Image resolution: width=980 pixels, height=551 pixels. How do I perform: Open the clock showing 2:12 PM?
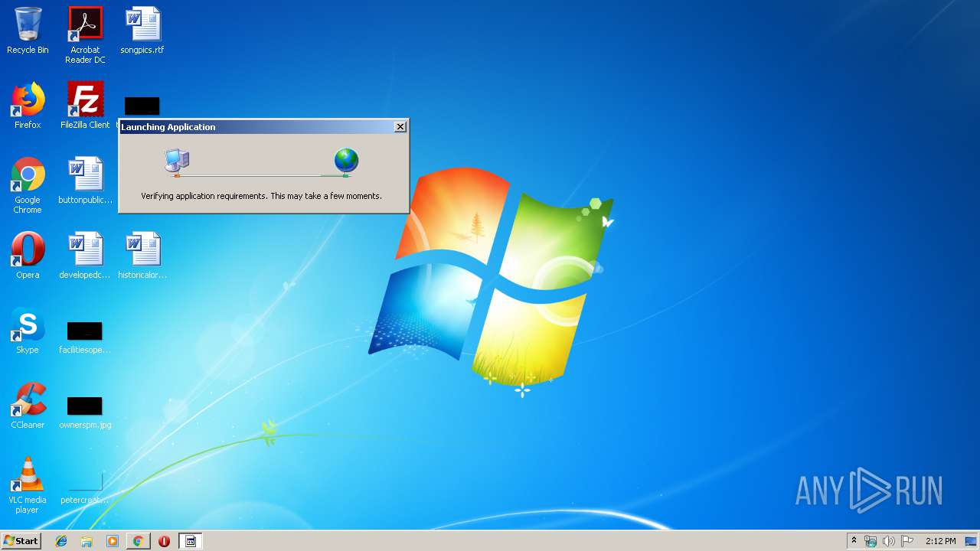pos(940,541)
